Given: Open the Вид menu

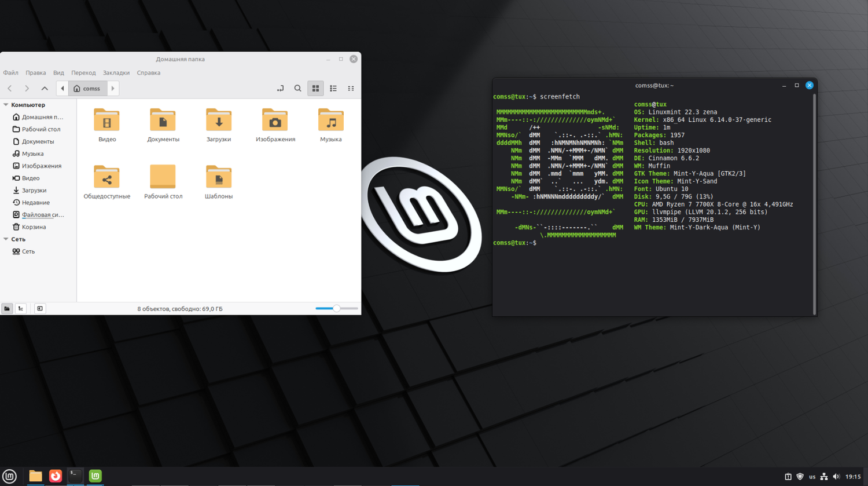Looking at the screenshot, I should point(58,73).
